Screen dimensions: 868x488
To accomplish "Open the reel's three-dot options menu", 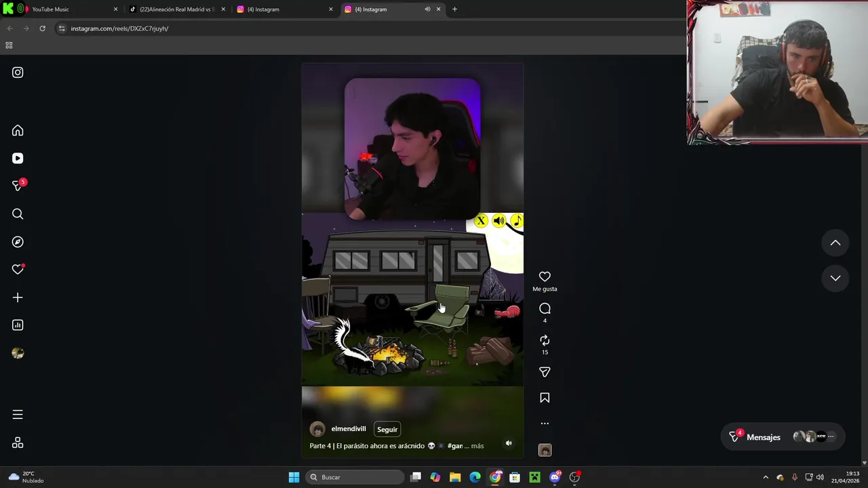I will [x=545, y=424].
